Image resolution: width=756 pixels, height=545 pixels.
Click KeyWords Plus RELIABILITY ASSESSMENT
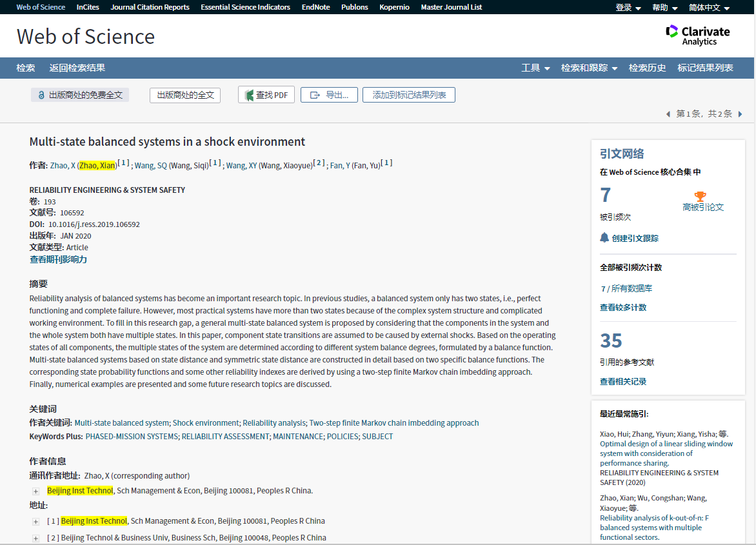coord(225,437)
